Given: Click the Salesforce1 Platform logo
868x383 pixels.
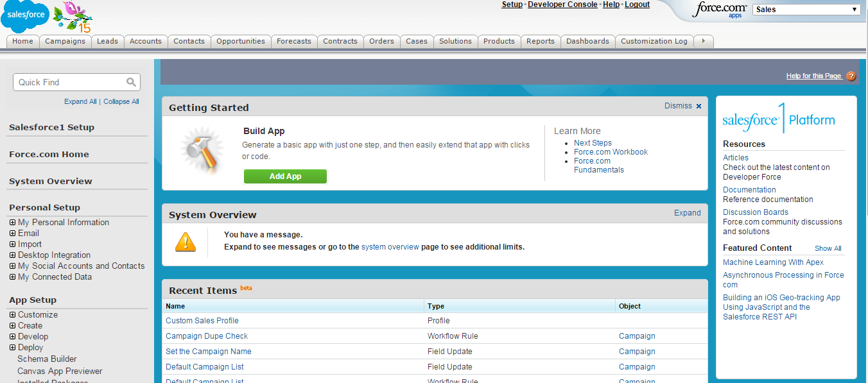Looking at the screenshot, I should tap(778, 118).
